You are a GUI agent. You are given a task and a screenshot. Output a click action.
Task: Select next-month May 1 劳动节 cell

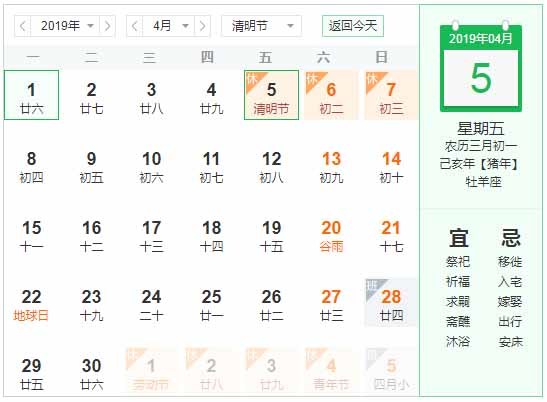click(x=151, y=372)
